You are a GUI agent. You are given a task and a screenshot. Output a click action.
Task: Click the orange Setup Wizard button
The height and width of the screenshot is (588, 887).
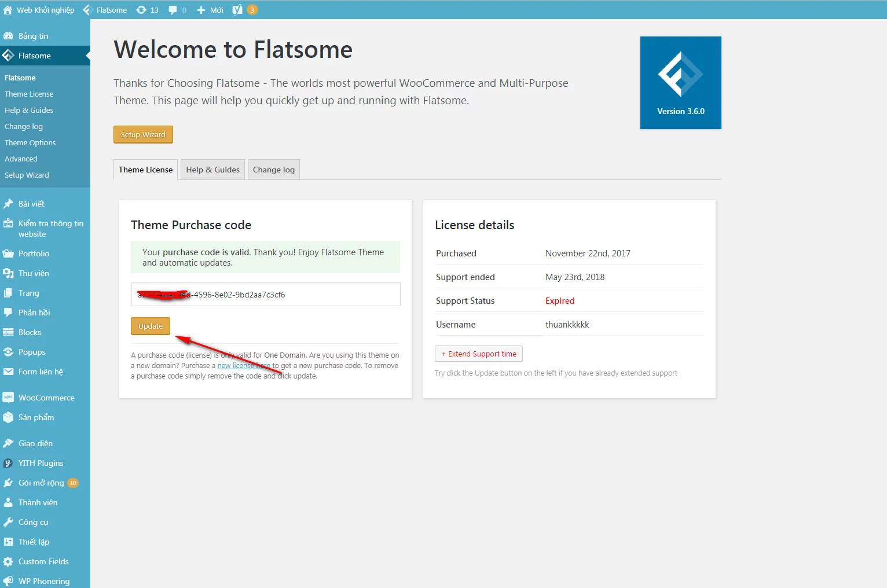pyautogui.click(x=143, y=134)
